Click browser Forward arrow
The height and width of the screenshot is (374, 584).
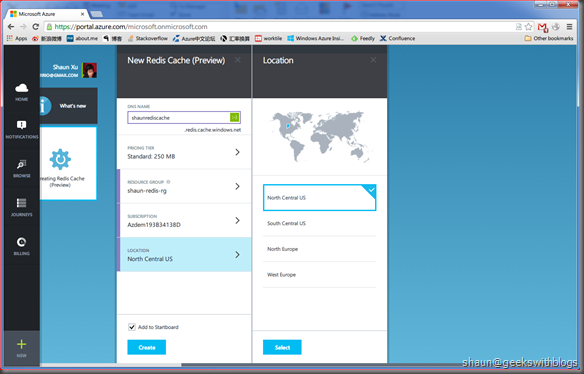click(x=23, y=27)
